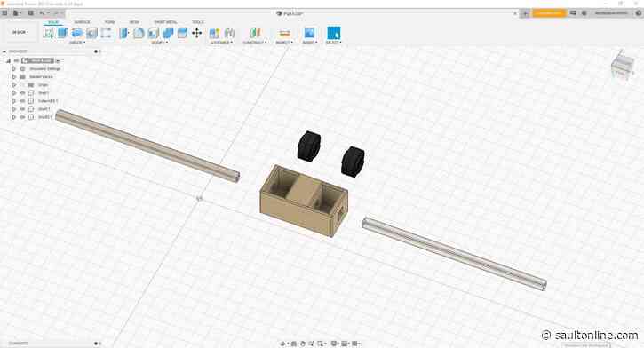Open the Construct dropdown menu
The width and height of the screenshot is (644, 348).
pyautogui.click(x=255, y=43)
